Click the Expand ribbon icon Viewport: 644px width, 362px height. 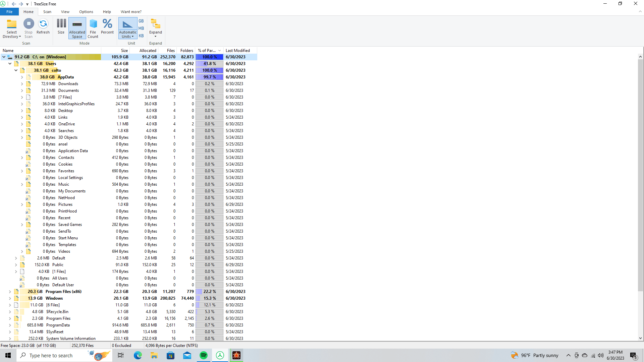[x=155, y=24]
